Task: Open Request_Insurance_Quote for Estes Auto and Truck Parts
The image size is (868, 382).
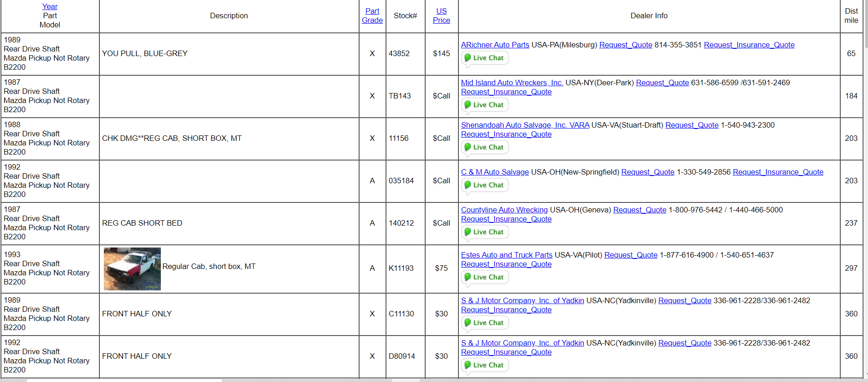Action: pos(506,264)
